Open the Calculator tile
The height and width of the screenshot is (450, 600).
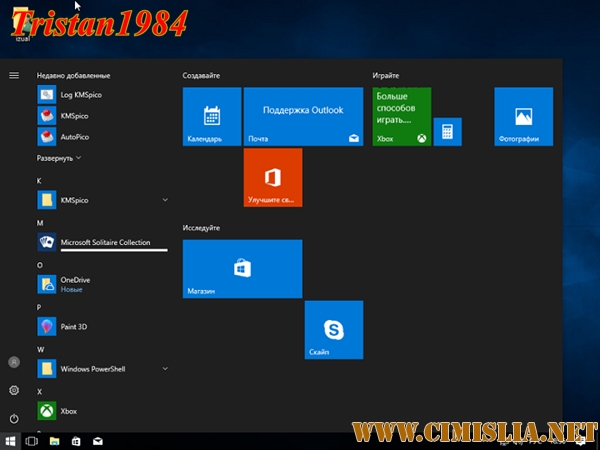(x=447, y=132)
